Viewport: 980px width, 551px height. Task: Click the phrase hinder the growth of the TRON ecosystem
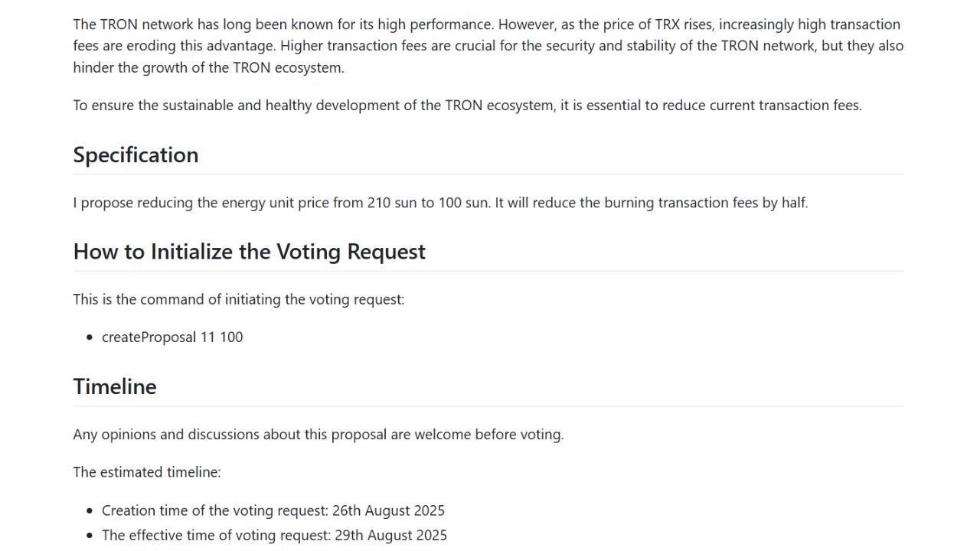(209, 67)
